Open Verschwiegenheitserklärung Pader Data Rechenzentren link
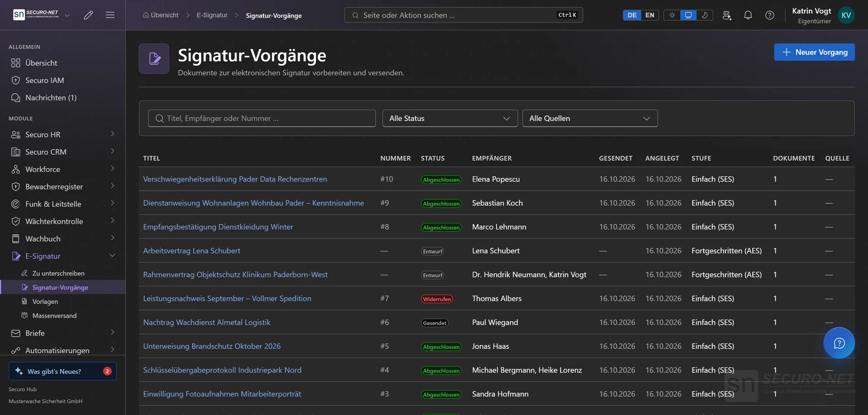This screenshot has width=868, height=415. point(235,179)
